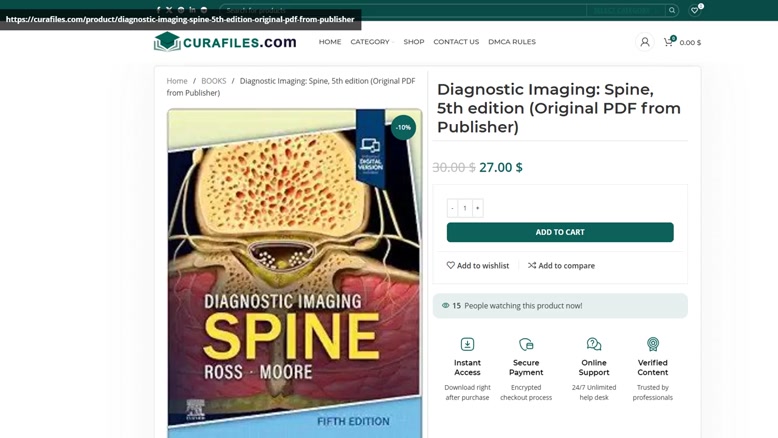Click Add to compare option

pyautogui.click(x=561, y=265)
